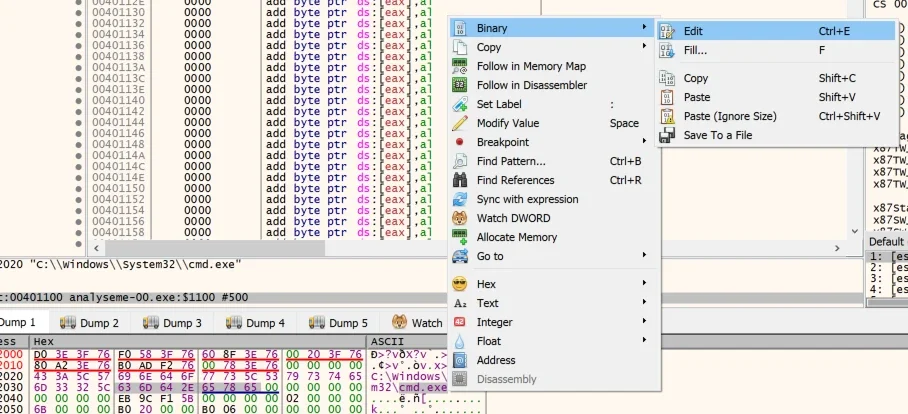Expand the Hex display submenu
Image resolution: width=908 pixels, height=414 pixels.
pyautogui.click(x=555, y=284)
